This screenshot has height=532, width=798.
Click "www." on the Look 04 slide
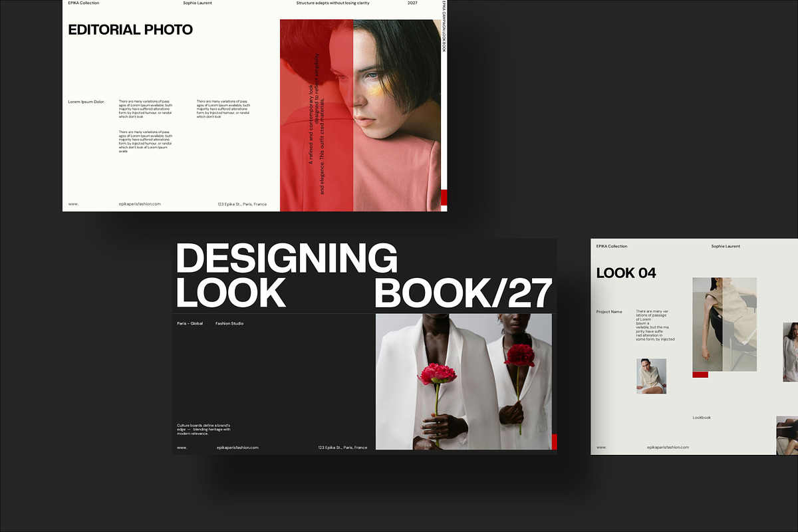point(601,448)
